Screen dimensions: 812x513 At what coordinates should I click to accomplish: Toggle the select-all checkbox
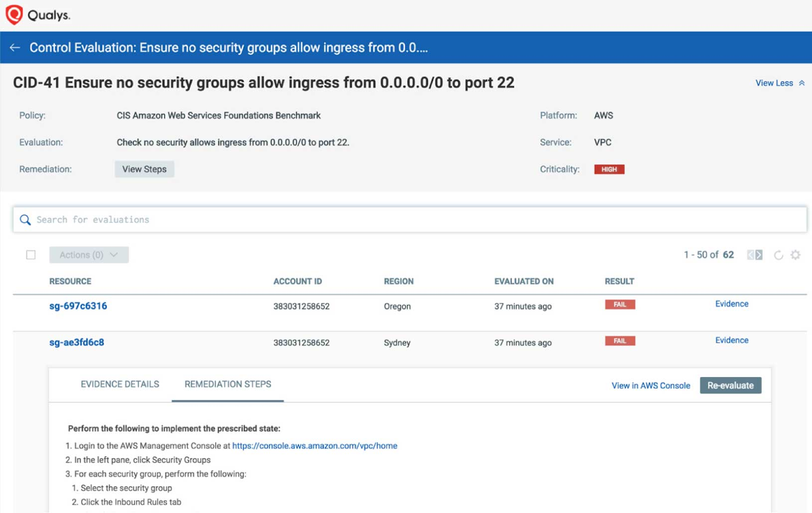[31, 255]
